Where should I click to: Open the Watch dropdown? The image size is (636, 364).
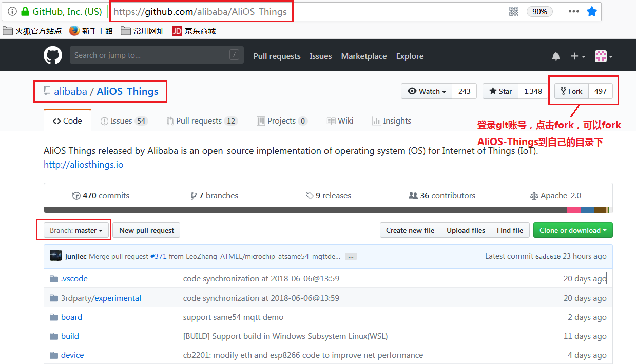point(427,91)
